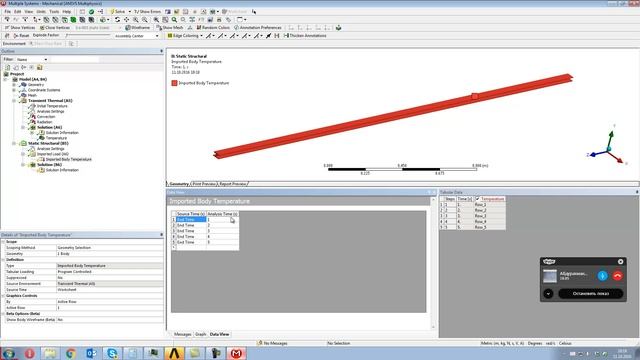
Task: Select Convection in Outline
Action: [46, 116]
